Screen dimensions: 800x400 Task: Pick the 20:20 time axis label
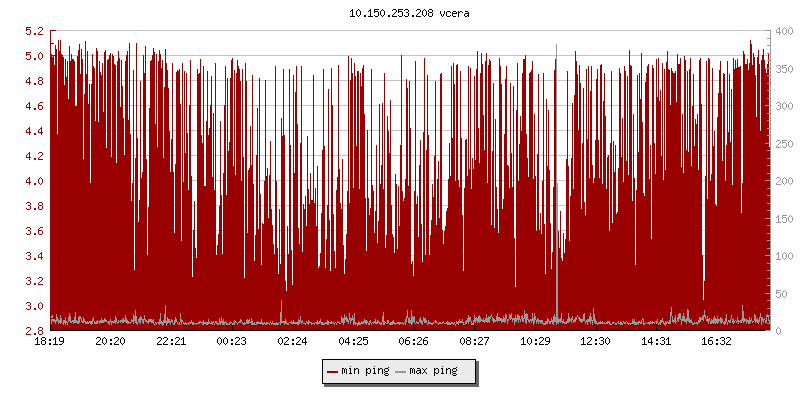coord(110,342)
